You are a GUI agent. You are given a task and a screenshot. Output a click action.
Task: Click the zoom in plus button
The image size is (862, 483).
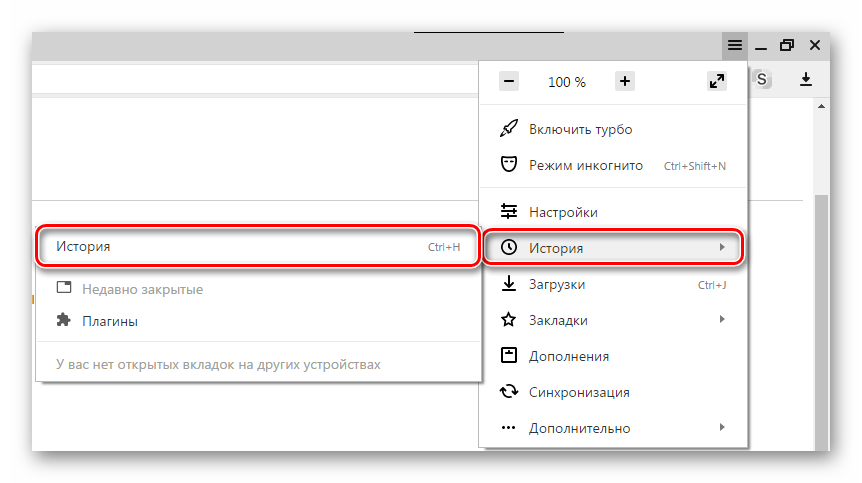click(625, 81)
